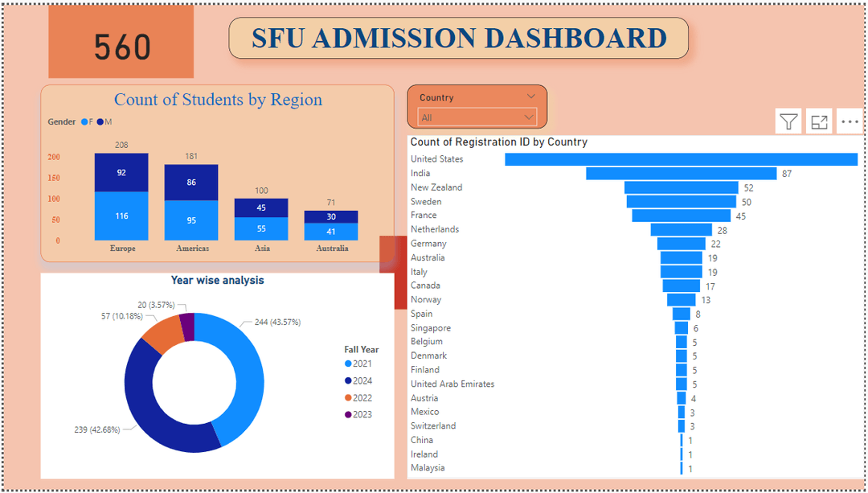Click the 560 total count card

tap(121, 46)
